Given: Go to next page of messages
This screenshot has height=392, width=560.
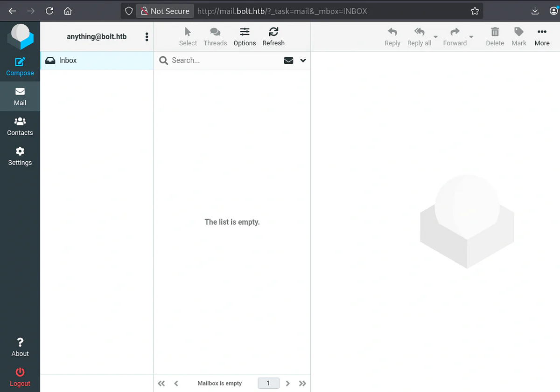Looking at the screenshot, I should click(x=288, y=383).
